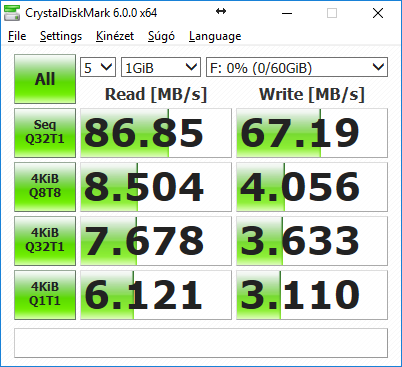Open the Súgó menu
Viewport: 402px width, 367px height.
[x=161, y=36]
